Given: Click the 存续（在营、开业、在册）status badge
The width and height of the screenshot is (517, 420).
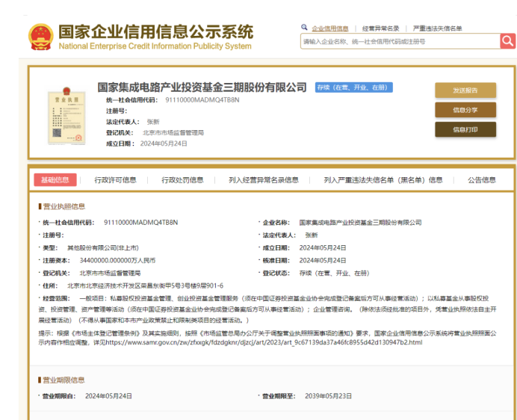Looking at the screenshot, I should click(354, 87).
